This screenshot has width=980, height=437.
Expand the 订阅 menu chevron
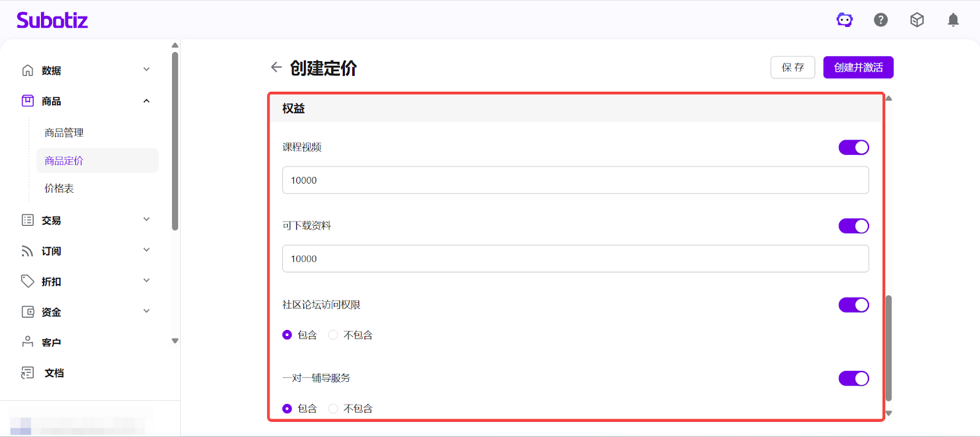tap(146, 250)
